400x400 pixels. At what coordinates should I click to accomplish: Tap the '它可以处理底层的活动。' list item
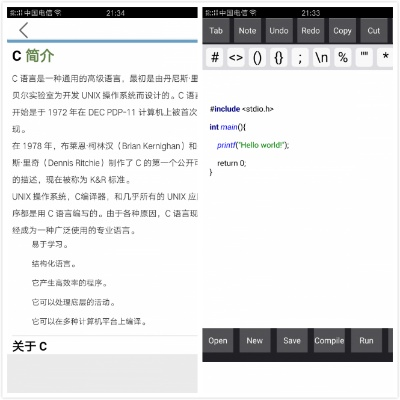73,302
